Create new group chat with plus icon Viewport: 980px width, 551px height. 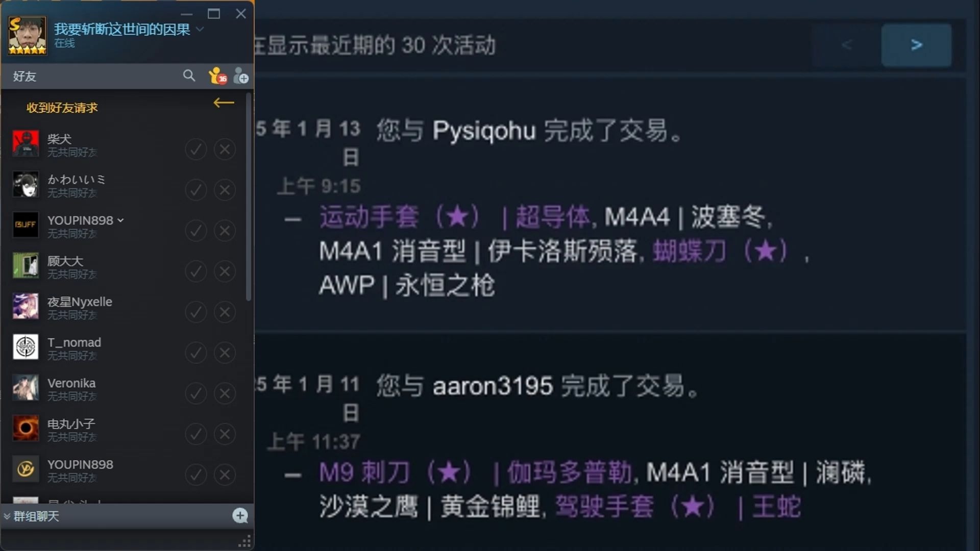[x=240, y=516]
